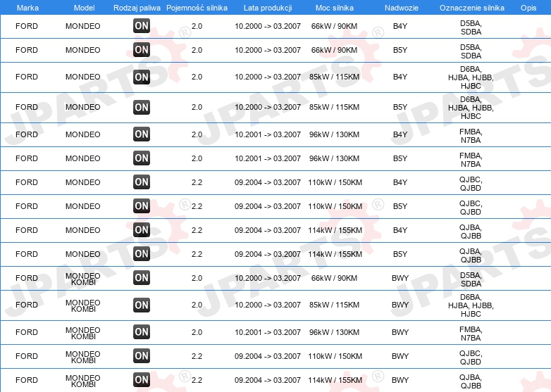Click the ON icon for Mondeo 110kW B4Y
Screen dimensions: 551x392
click(142, 182)
